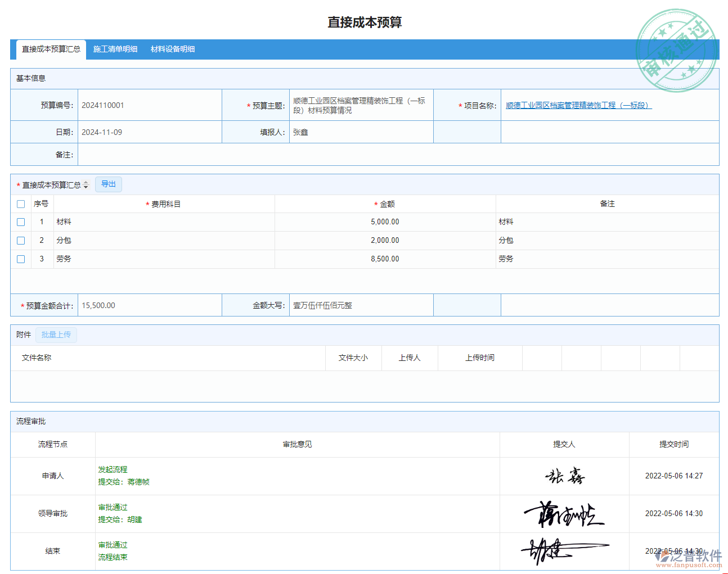Click sort arrows beside 直接成本预算汇总
Image resolution: width=728 pixels, height=574 pixels.
click(x=86, y=185)
